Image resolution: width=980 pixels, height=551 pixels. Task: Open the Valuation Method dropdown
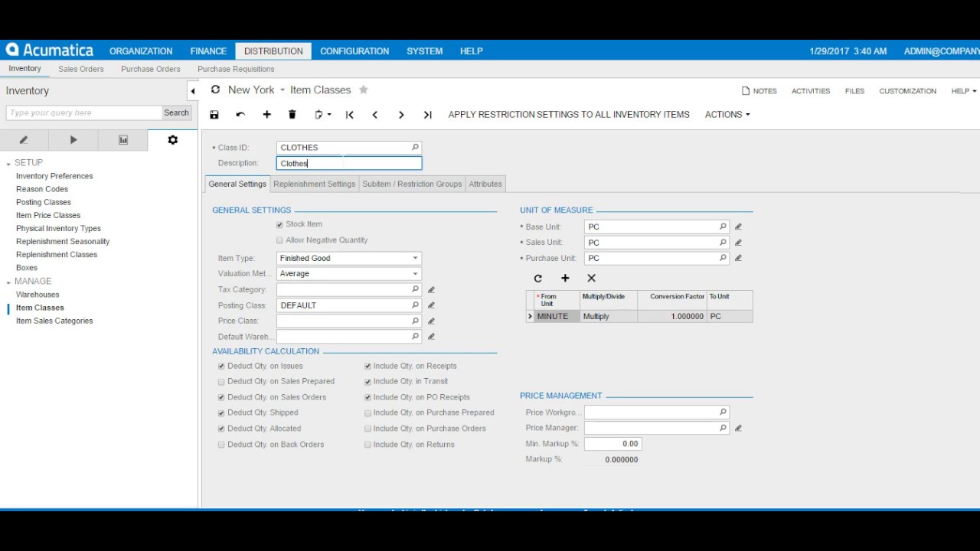[x=415, y=274]
